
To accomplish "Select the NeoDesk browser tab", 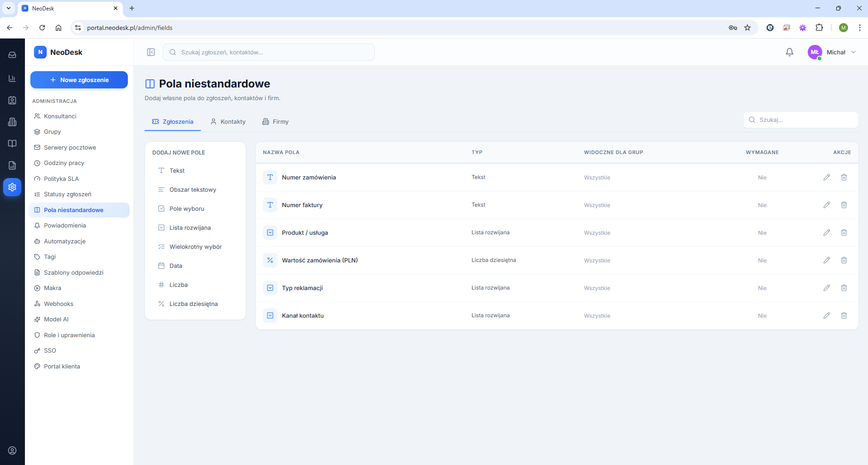I will 70,8.
